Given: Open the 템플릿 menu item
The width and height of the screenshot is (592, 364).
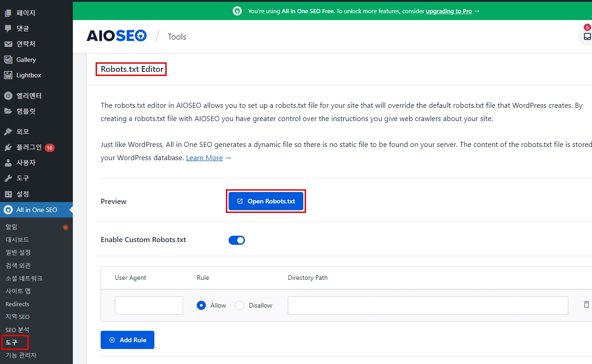Looking at the screenshot, I should [36, 111].
